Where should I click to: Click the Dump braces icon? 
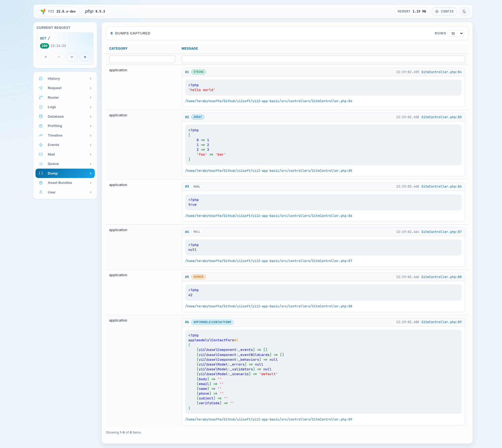click(x=41, y=173)
